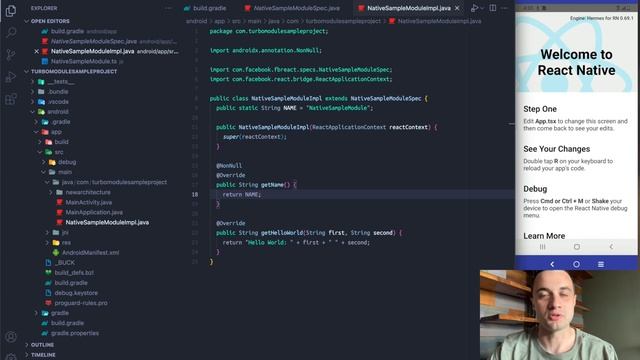Open the Extensions view
Image resolution: width=640 pixels, height=360 pixels.
[x=11, y=99]
